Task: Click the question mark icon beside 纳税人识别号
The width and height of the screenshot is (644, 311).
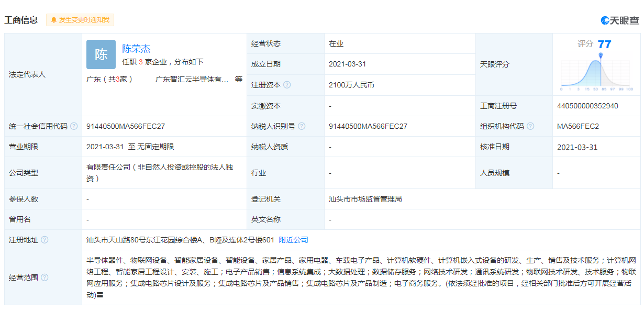Action: click(302, 126)
